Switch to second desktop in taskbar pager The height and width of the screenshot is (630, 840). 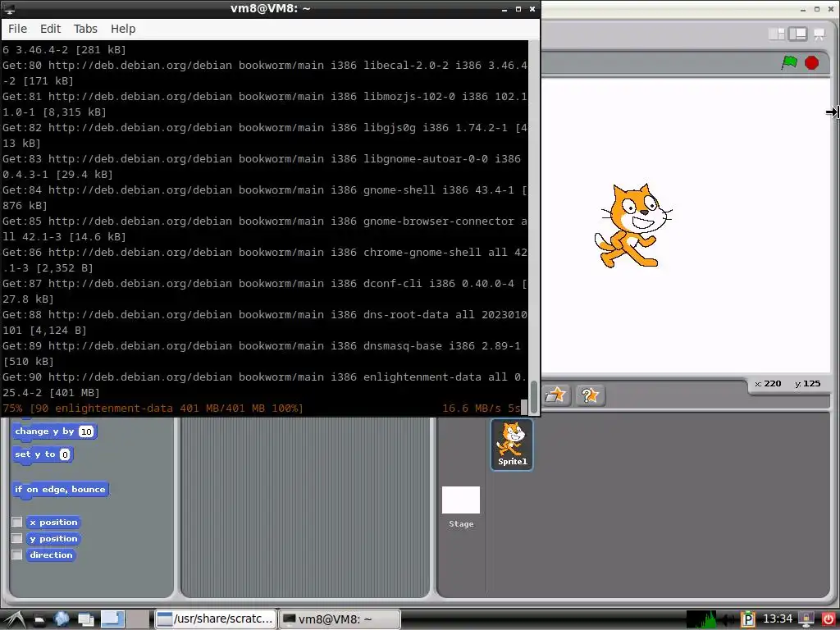pos(138,619)
